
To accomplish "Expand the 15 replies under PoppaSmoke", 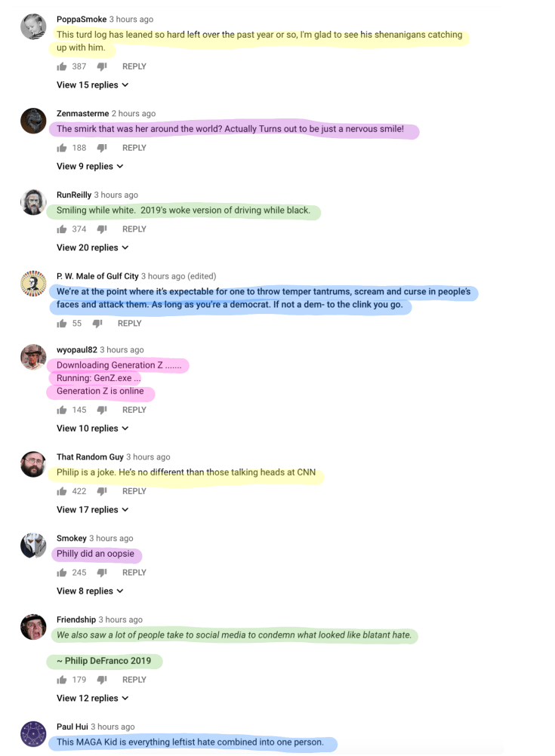I will 92,85.
